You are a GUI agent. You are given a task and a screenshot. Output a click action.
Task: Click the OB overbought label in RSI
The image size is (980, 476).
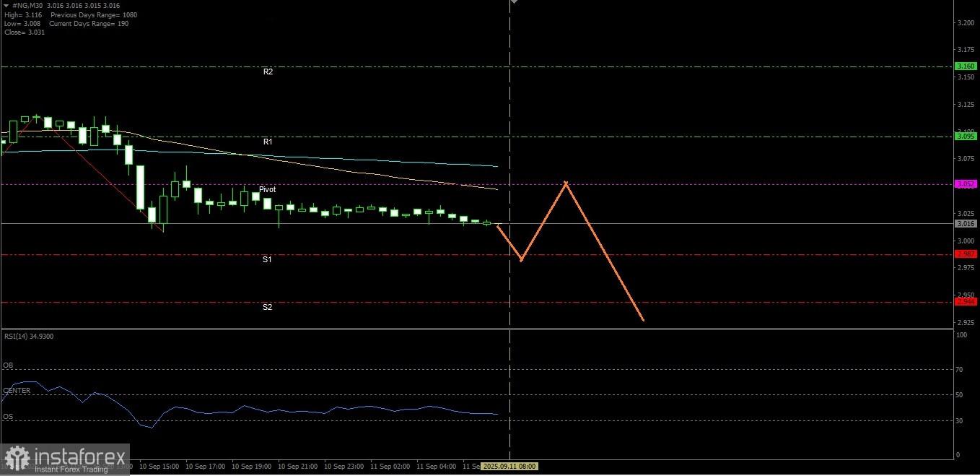tap(8, 365)
